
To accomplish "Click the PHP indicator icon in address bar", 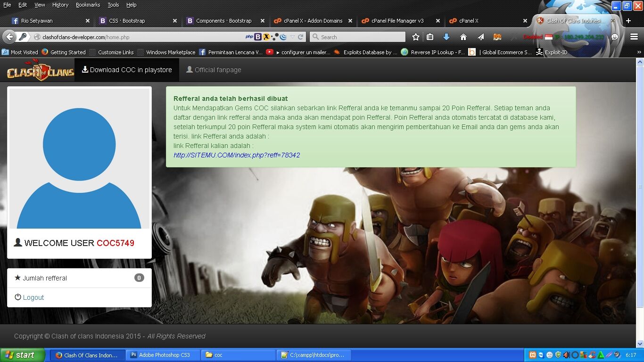I will (249, 37).
